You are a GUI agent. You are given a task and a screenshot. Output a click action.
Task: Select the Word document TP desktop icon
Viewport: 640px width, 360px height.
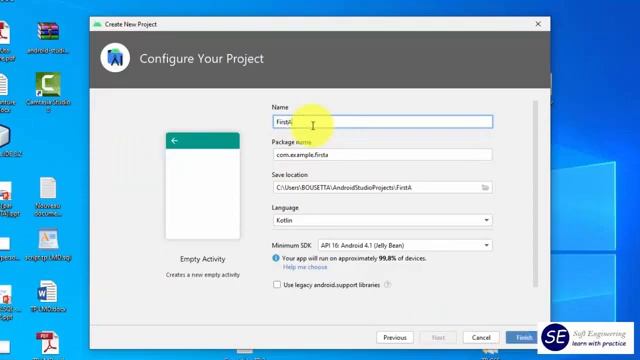point(48,296)
